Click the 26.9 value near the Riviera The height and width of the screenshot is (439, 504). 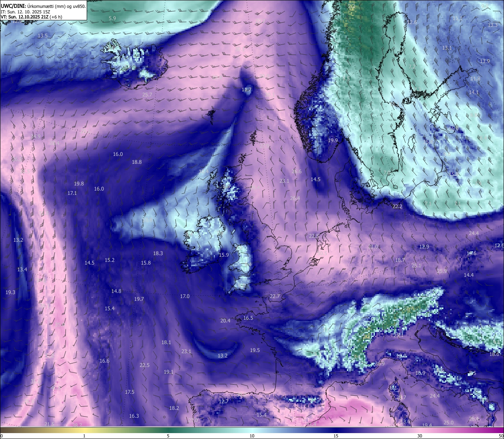point(380,363)
